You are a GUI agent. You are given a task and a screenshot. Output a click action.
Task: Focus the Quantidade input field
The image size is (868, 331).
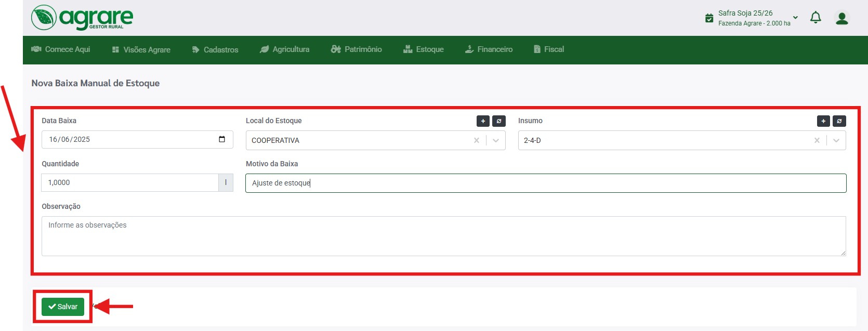coord(130,182)
